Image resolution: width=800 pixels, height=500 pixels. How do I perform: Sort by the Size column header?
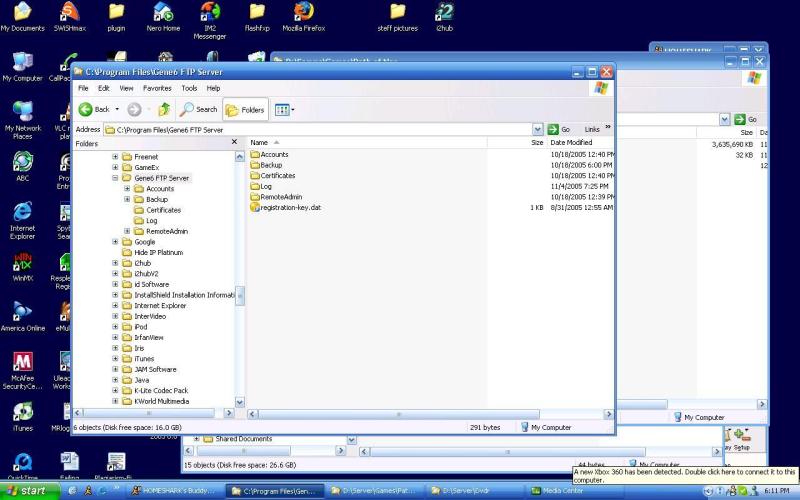[x=516, y=142]
